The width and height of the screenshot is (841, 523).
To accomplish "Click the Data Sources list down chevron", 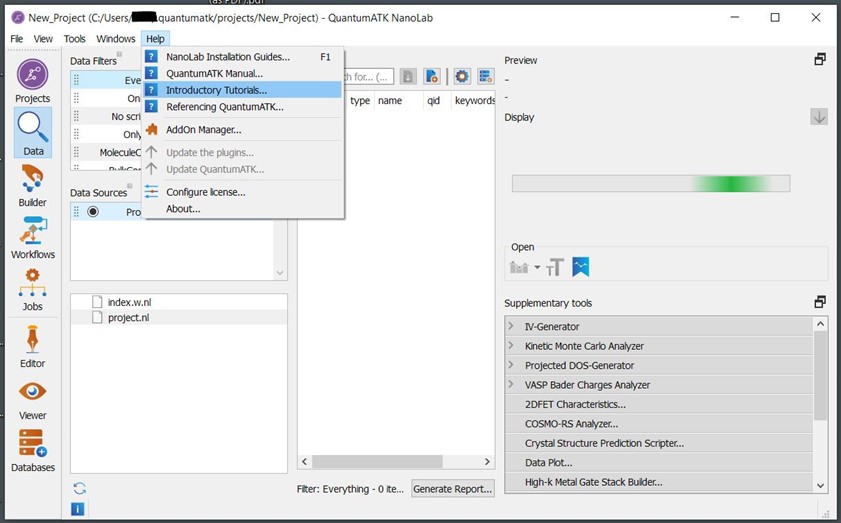I will (280, 272).
